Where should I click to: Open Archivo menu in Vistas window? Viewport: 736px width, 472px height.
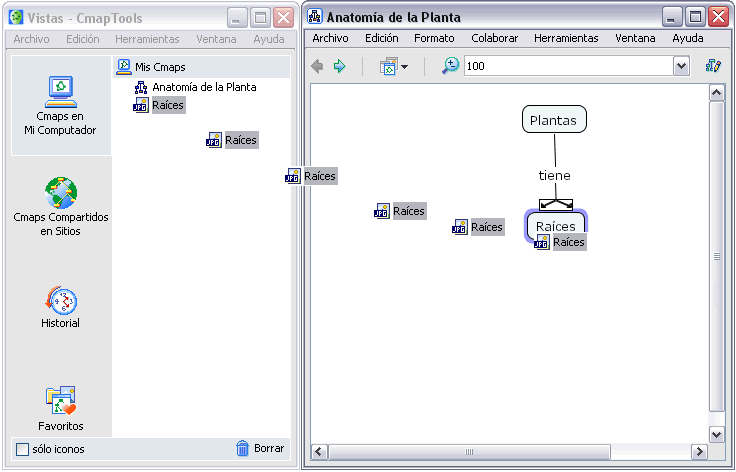(31, 39)
